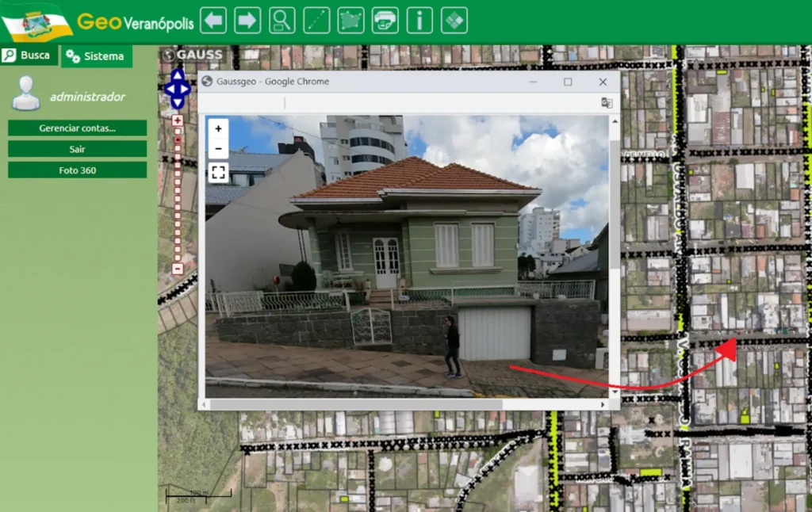Activate the measure distance line tool
The image size is (812, 512).
pyautogui.click(x=316, y=21)
